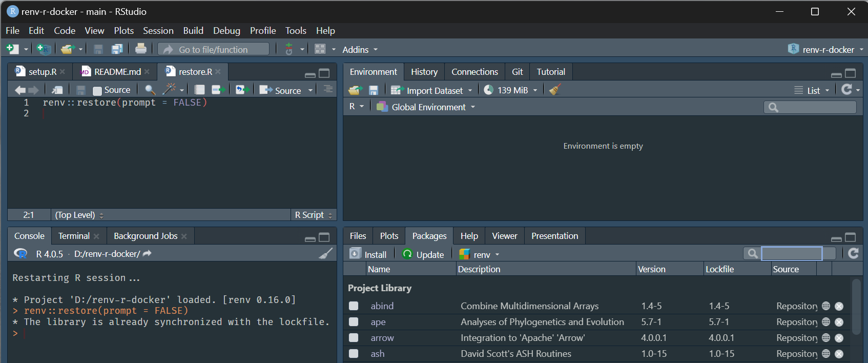The height and width of the screenshot is (363, 868).
Task: Click the Install packages button
Action: (x=368, y=254)
